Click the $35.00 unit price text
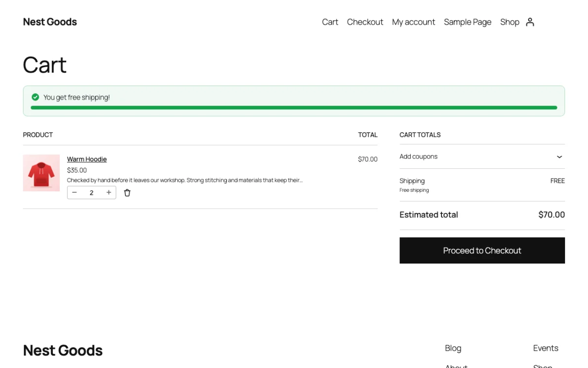 tap(77, 170)
